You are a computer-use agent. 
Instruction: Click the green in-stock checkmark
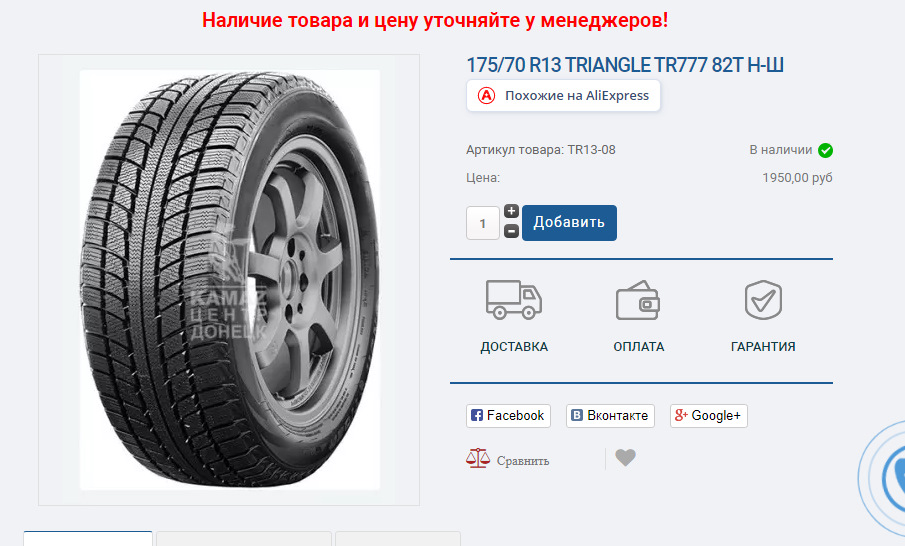[x=825, y=150]
